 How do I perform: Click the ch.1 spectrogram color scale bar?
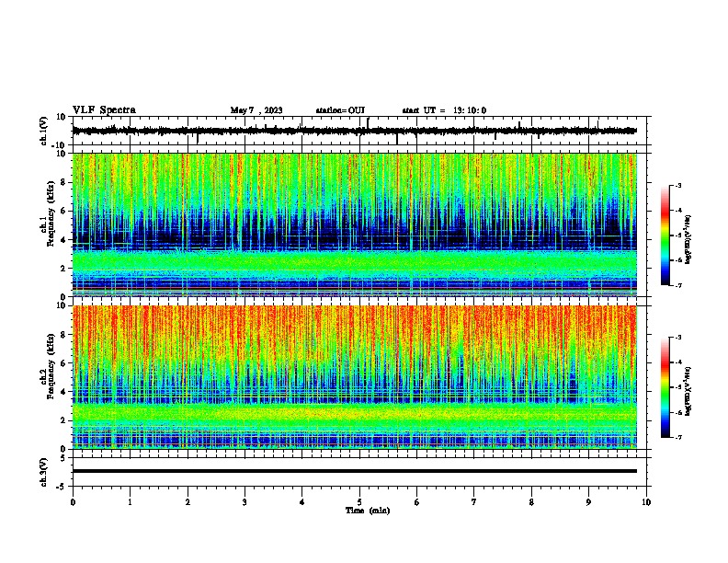click(665, 236)
